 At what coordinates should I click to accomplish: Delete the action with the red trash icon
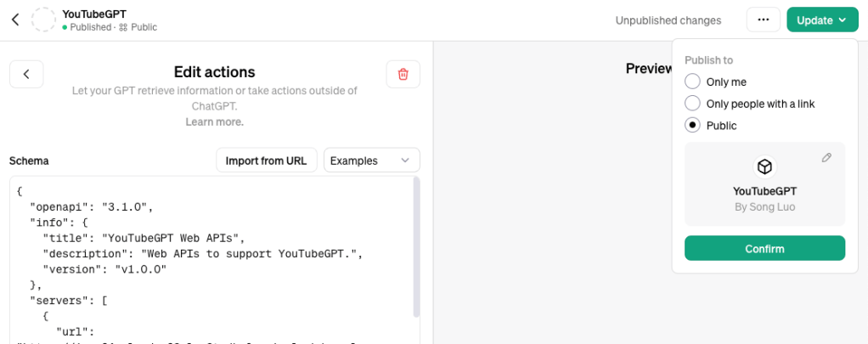coord(403,74)
